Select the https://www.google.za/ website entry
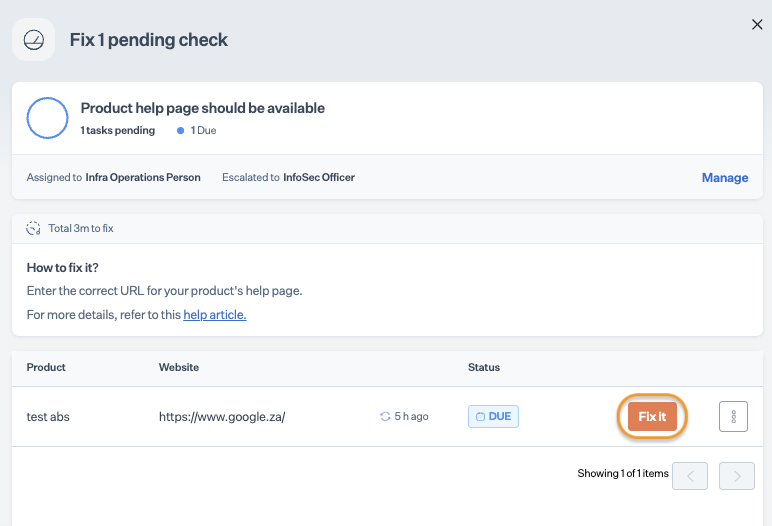This screenshot has height=526, width=772. click(x=222, y=417)
